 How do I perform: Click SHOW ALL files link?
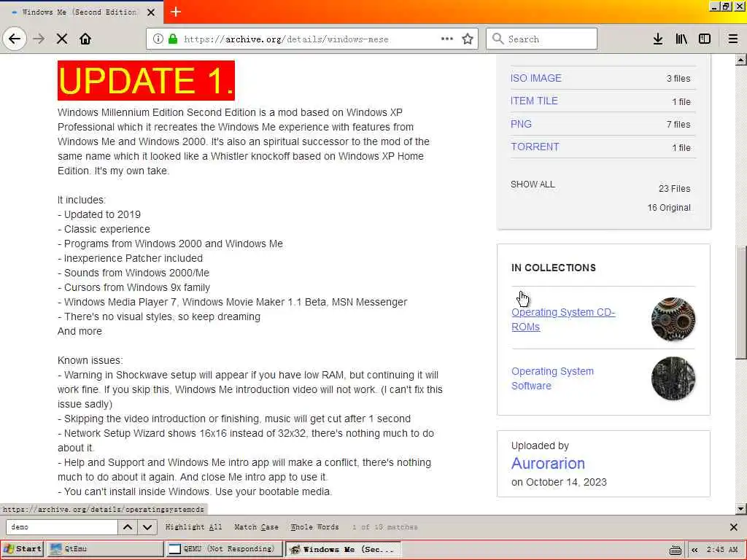click(x=533, y=184)
